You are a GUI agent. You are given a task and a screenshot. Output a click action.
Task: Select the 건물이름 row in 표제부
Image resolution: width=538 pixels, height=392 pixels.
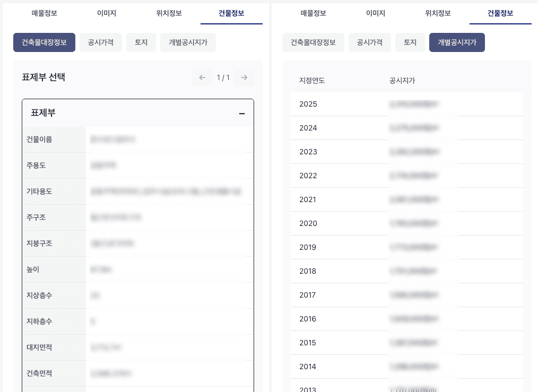pos(138,140)
